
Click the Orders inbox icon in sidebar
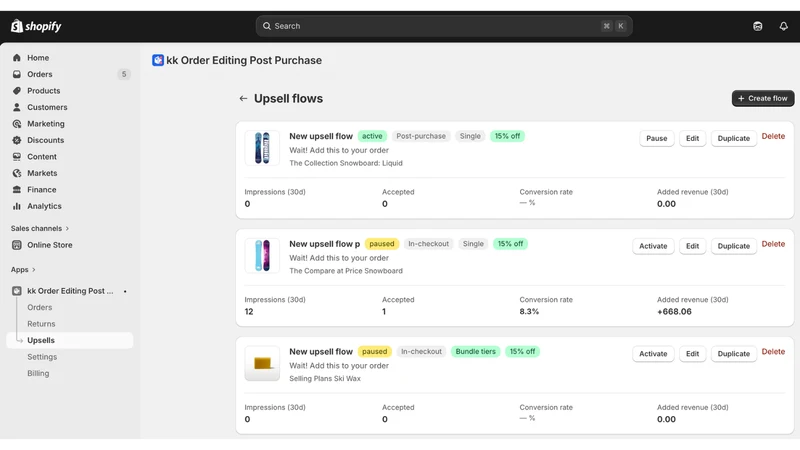pyautogui.click(x=17, y=74)
